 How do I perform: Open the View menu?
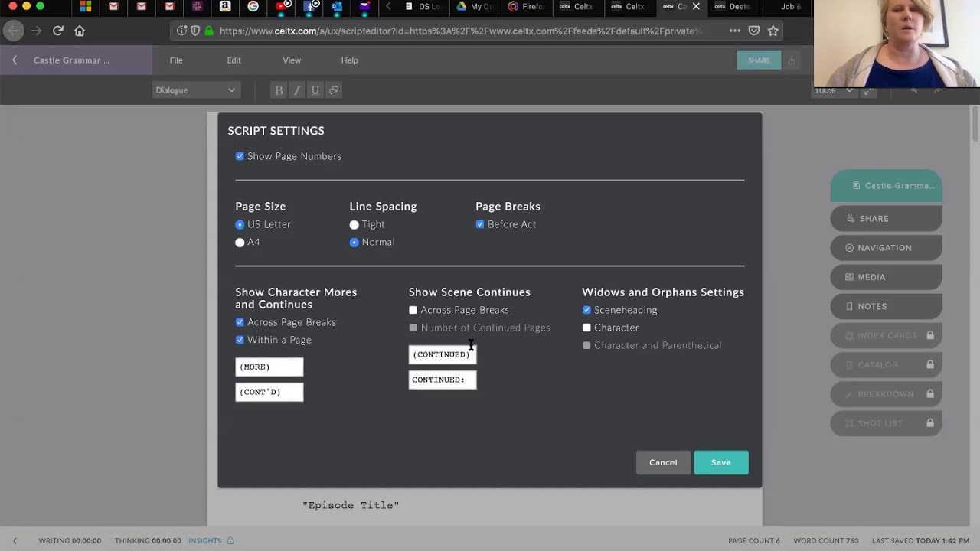coord(292,60)
